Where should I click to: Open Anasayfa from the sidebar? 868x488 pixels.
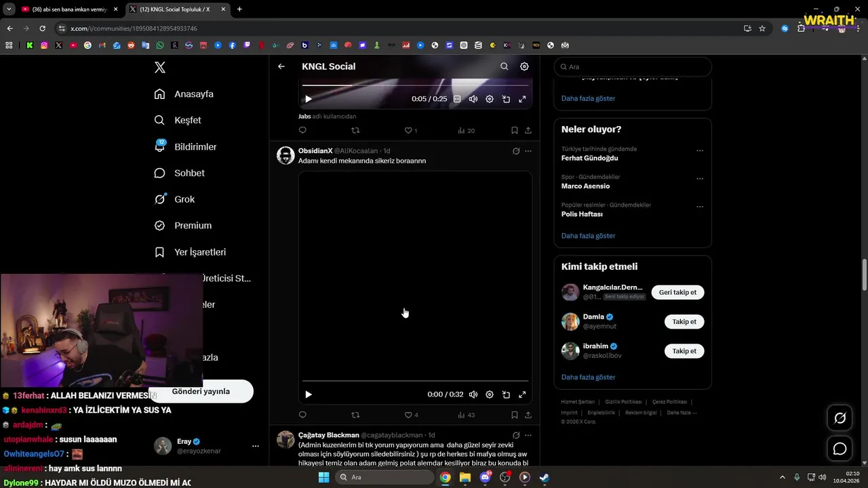[184, 94]
